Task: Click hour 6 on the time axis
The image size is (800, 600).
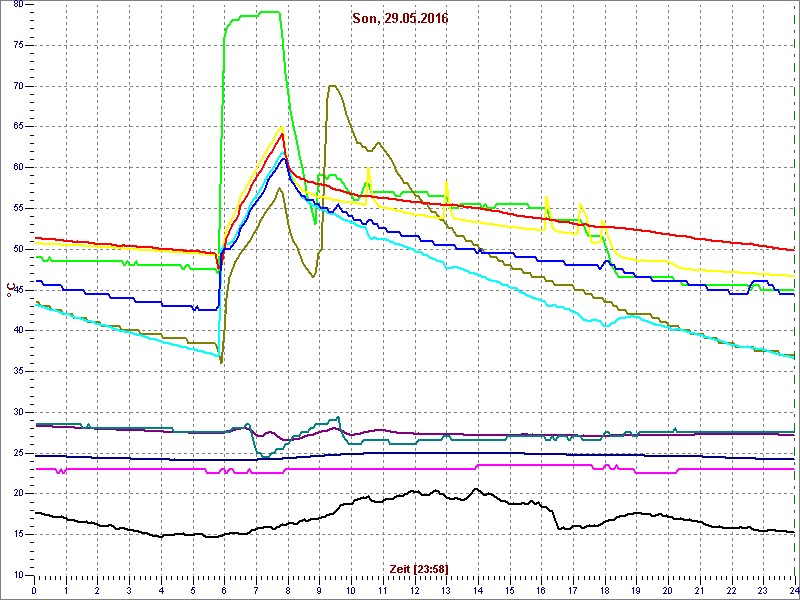Action: (224, 589)
